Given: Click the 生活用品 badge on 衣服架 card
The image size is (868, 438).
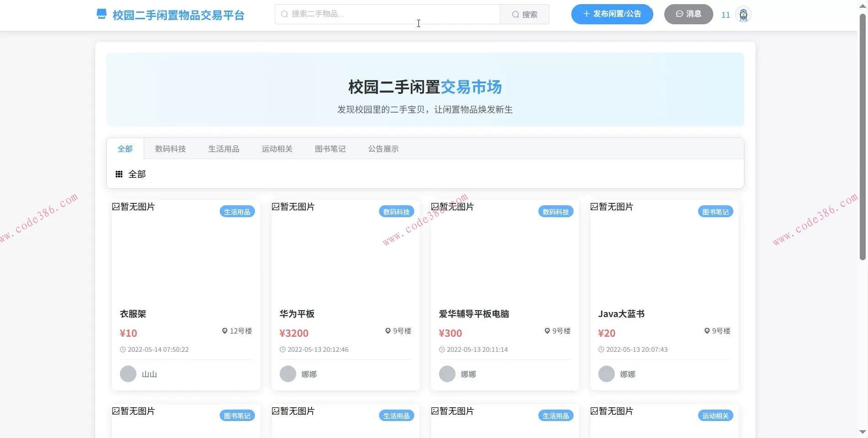Looking at the screenshot, I should (237, 212).
